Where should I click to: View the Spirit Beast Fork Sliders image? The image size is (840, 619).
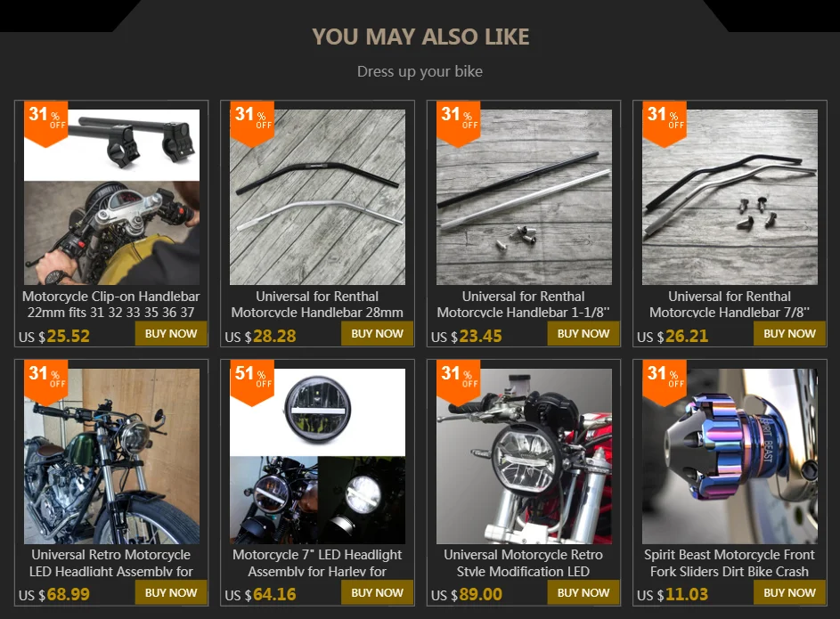[730, 456]
